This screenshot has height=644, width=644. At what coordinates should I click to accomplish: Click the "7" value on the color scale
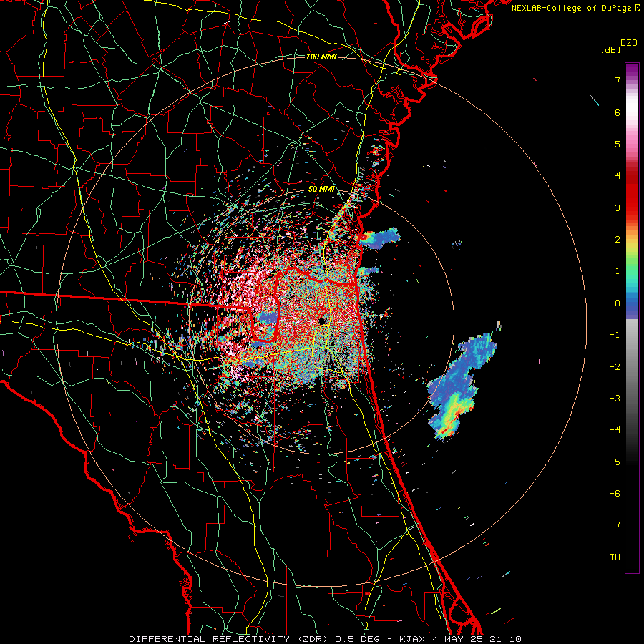[618, 80]
